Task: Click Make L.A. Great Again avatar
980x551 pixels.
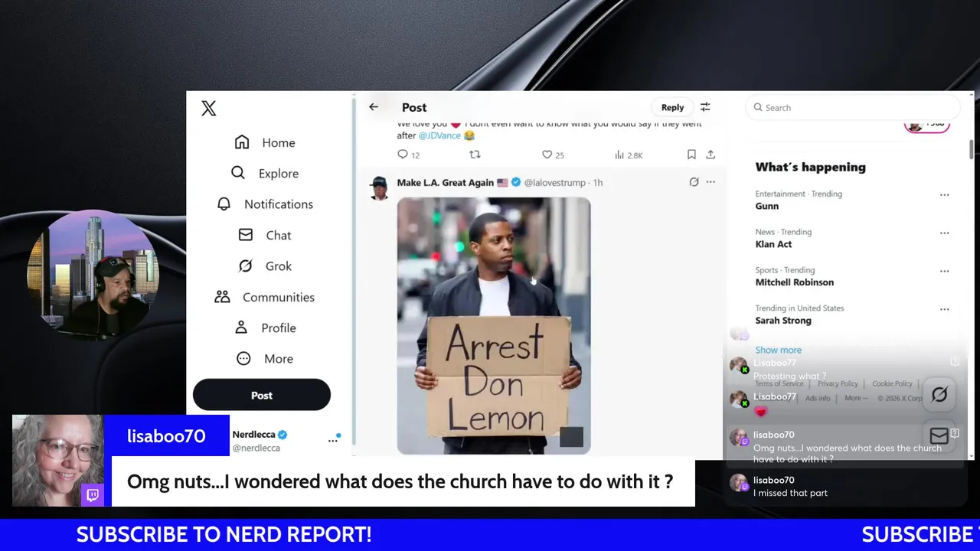Action: coord(379,187)
